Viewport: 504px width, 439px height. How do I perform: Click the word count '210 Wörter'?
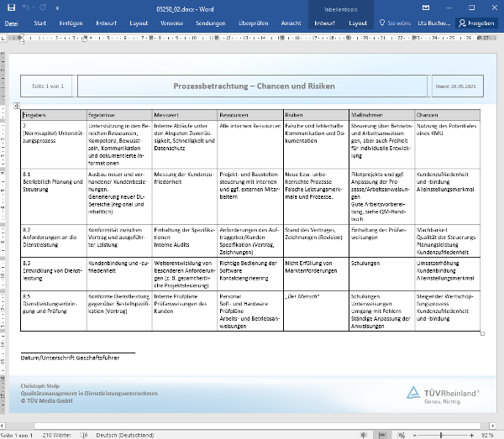[56, 435]
